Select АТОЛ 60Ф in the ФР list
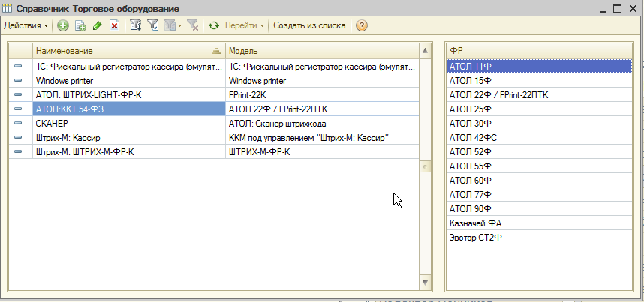The image size is (644, 302). pyautogui.click(x=539, y=181)
